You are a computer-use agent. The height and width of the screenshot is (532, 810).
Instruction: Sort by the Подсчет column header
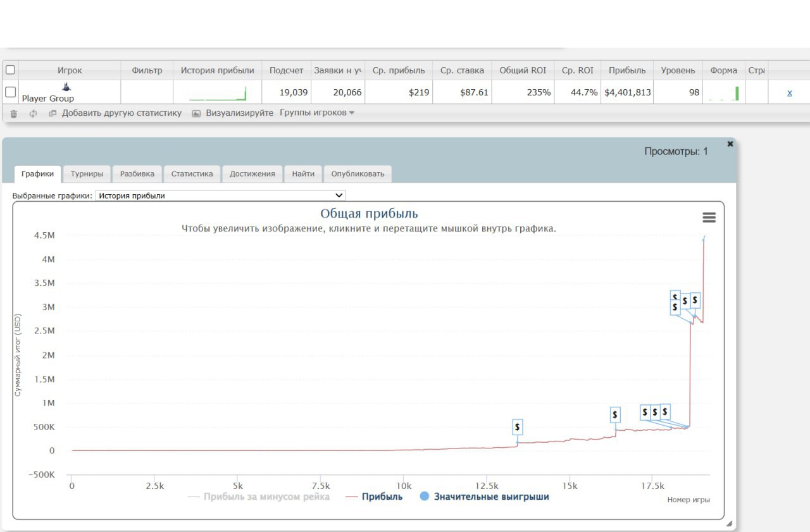[x=287, y=70]
